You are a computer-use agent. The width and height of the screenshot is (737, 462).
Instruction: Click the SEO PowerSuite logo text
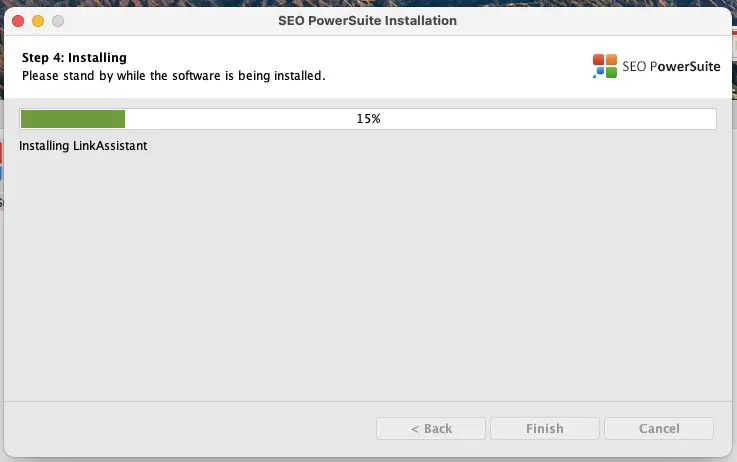pos(671,67)
